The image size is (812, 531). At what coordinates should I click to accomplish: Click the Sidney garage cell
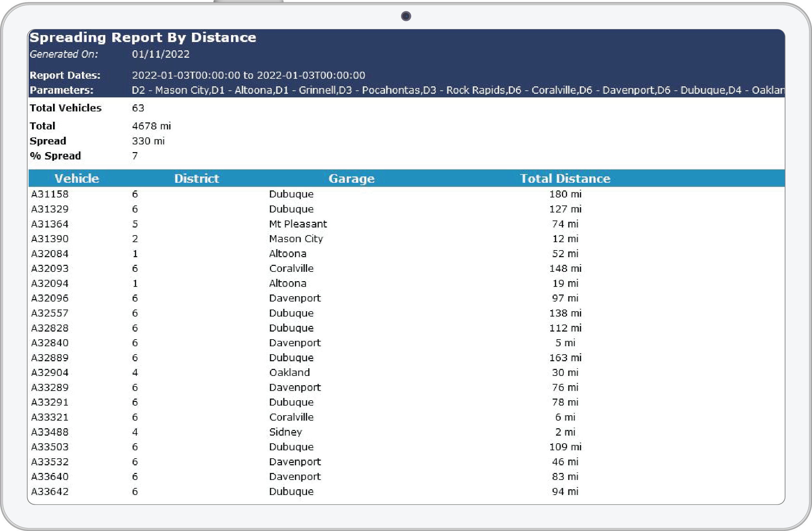point(286,432)
